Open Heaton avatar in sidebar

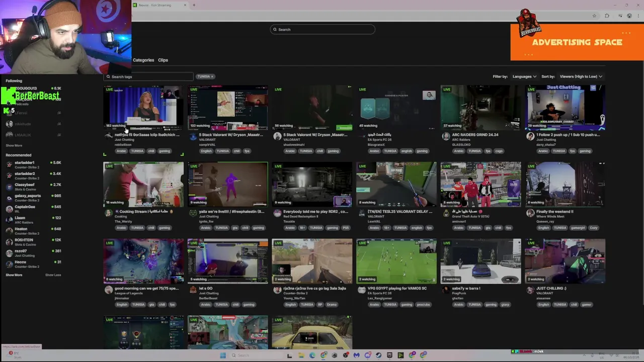click(9, 231)
